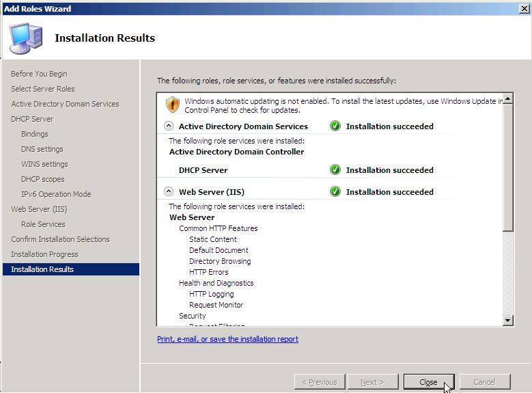The image size is (532, 393).
Task: Open the print, e-mail, or save report link
Action: point(227,339)
